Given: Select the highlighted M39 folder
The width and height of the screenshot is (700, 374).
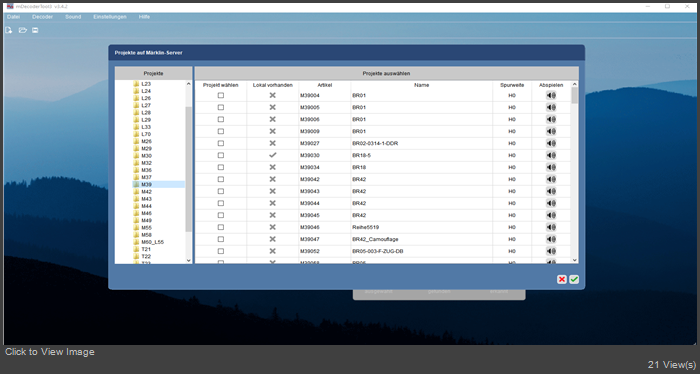Looking at the screenshot, I should click(158, 184).
